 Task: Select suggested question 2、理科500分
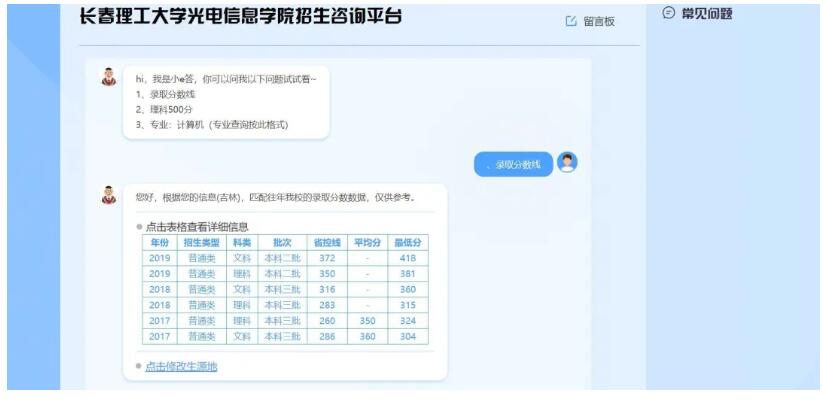click(163, 110)
